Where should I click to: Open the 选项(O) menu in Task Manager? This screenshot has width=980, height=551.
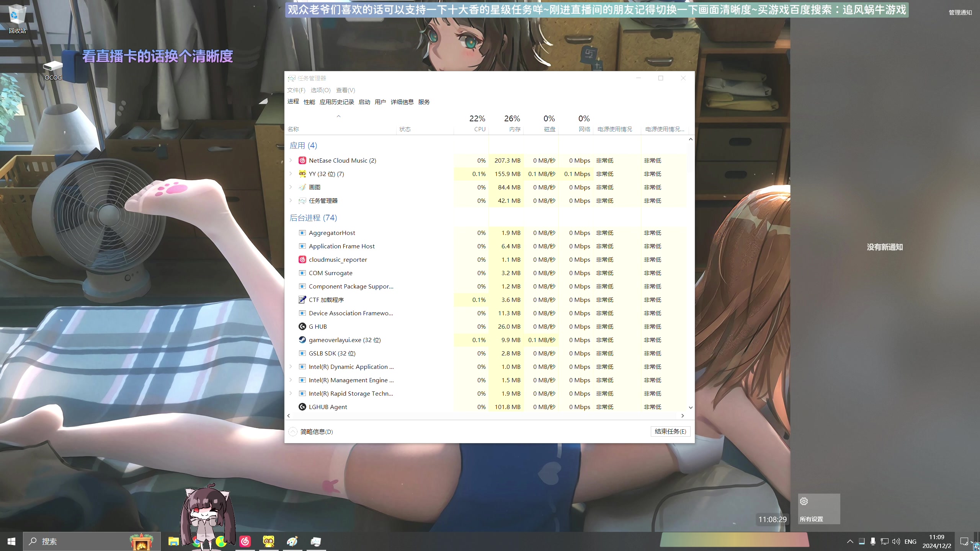[321, 90]
